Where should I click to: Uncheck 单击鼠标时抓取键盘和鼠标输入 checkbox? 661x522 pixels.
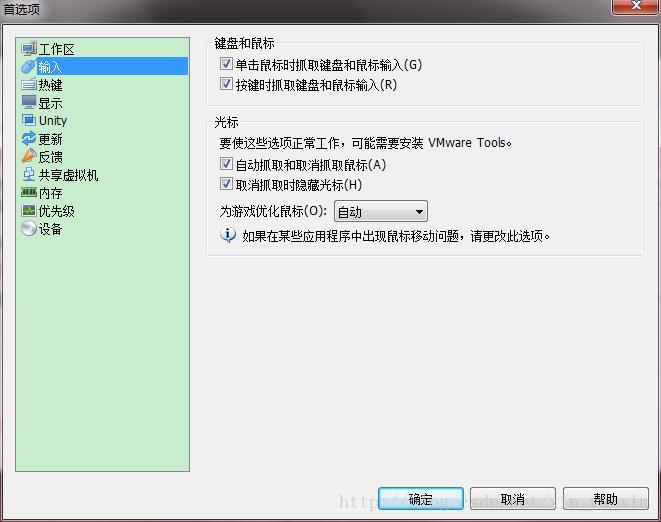tap(226, 64)
